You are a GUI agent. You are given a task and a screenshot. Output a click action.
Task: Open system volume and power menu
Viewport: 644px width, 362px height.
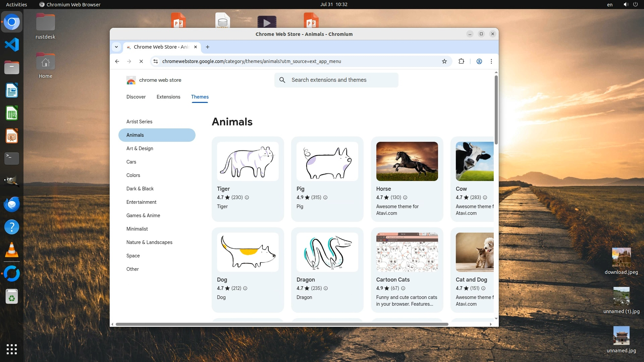630,4
